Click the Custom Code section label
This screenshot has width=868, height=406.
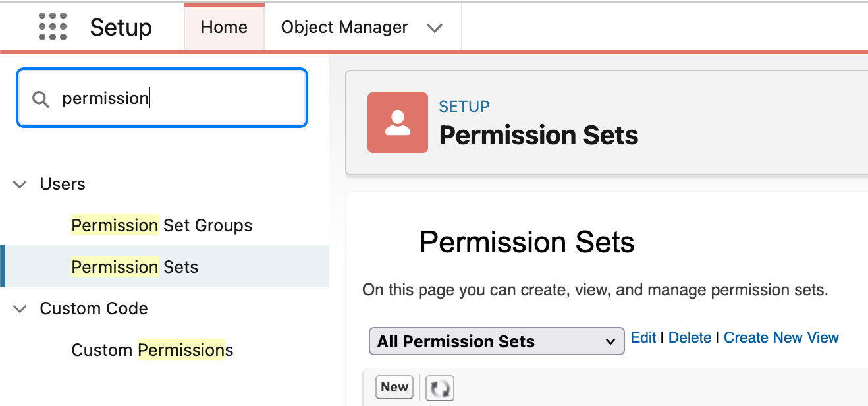click(94, 308)
